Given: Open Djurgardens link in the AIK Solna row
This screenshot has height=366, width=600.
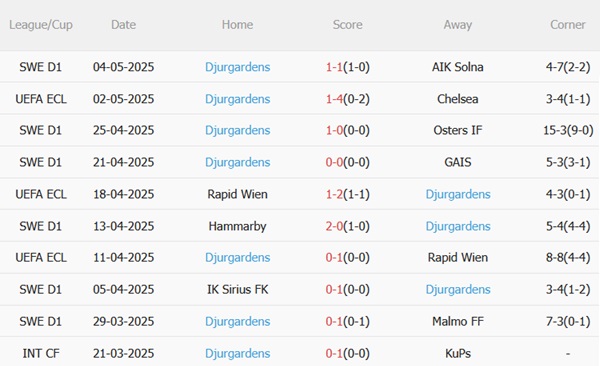Looking at the screenshot, I should tap(238, 67).
